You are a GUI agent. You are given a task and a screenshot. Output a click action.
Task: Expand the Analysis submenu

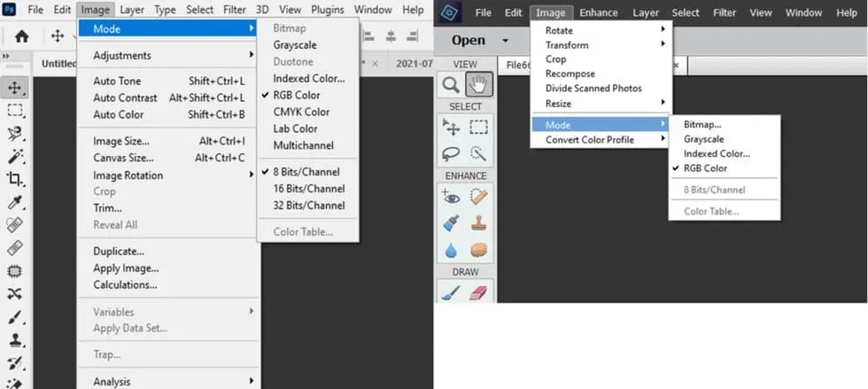point(168,381)
